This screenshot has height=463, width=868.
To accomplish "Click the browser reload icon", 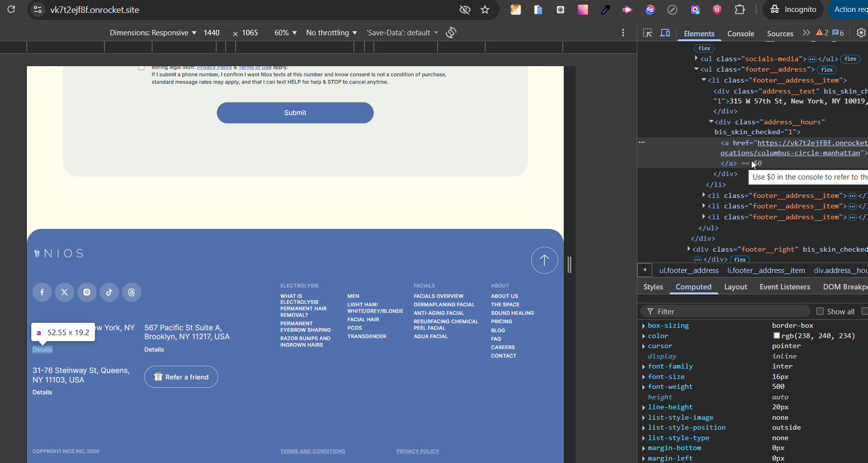I will (x=11, y=9).
